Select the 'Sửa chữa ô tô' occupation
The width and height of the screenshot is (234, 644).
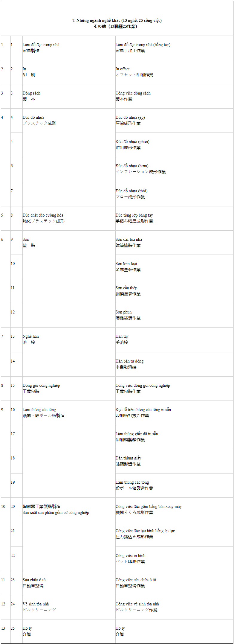point(34,580)
